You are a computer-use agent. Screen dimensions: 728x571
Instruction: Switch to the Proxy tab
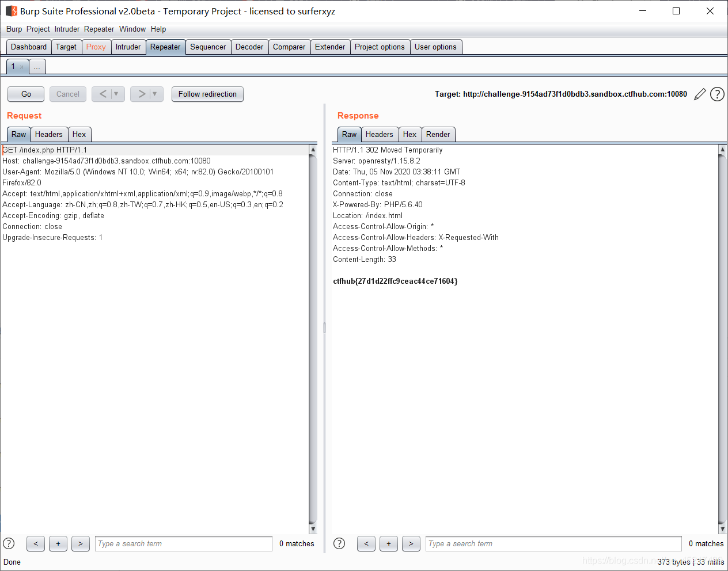click(x=96, y=47)
